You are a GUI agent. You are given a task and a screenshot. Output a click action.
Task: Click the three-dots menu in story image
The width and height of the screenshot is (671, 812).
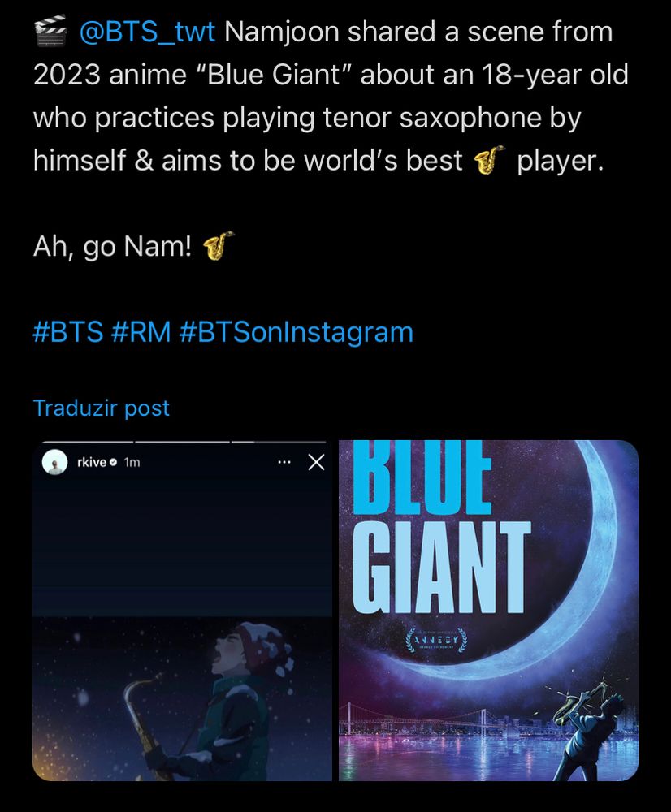[284, 462]
